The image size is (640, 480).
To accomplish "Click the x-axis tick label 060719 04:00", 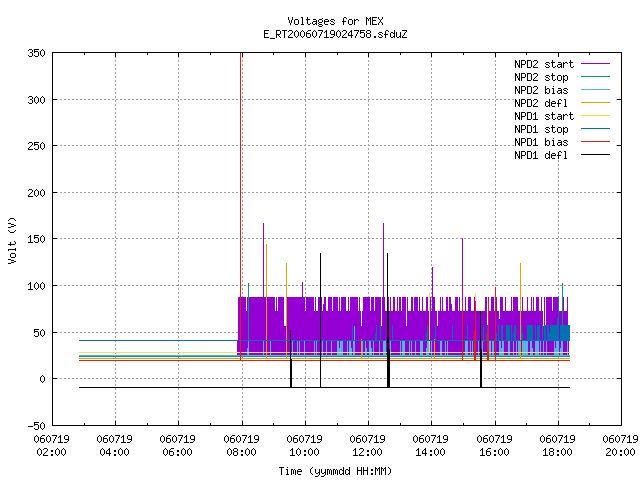I will 114,446.
